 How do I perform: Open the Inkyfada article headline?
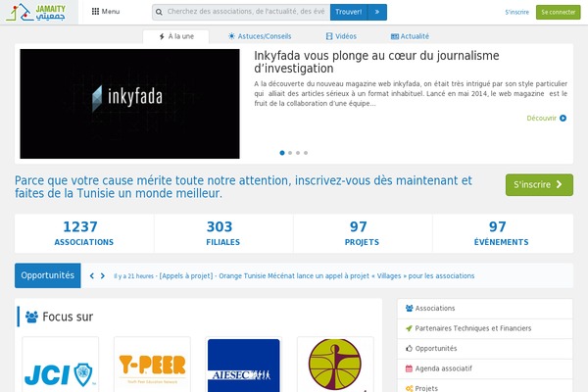point(376,62)
